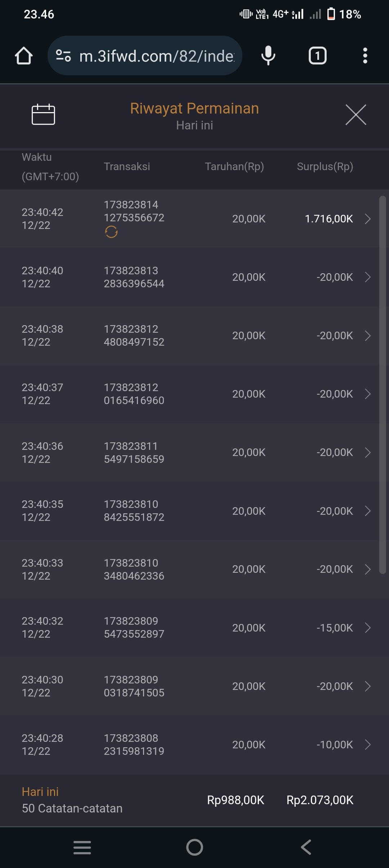Viewport: 389px width, 868px height.
Task: Open the browser three-dot menu
Action: click(x=365, y=56)
